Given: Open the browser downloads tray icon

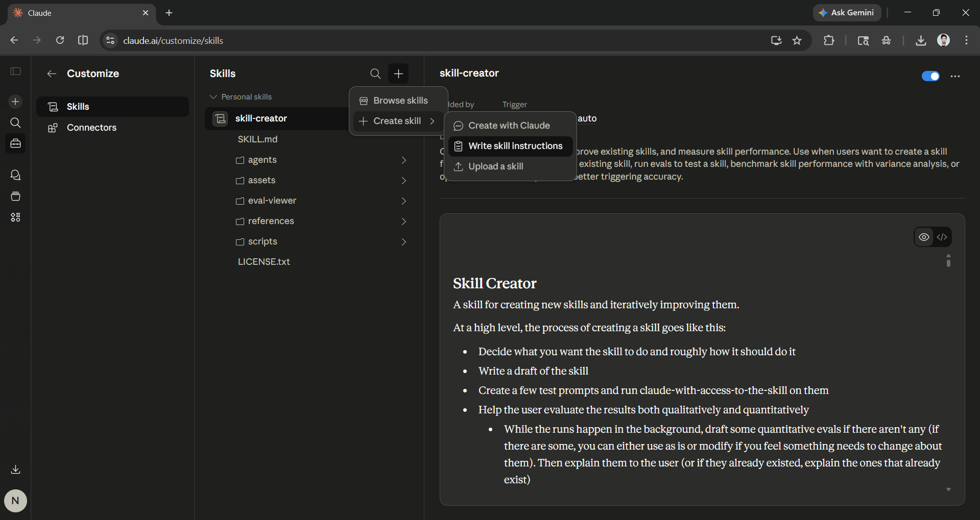Looking at the screenshot, I should (921, 40).
